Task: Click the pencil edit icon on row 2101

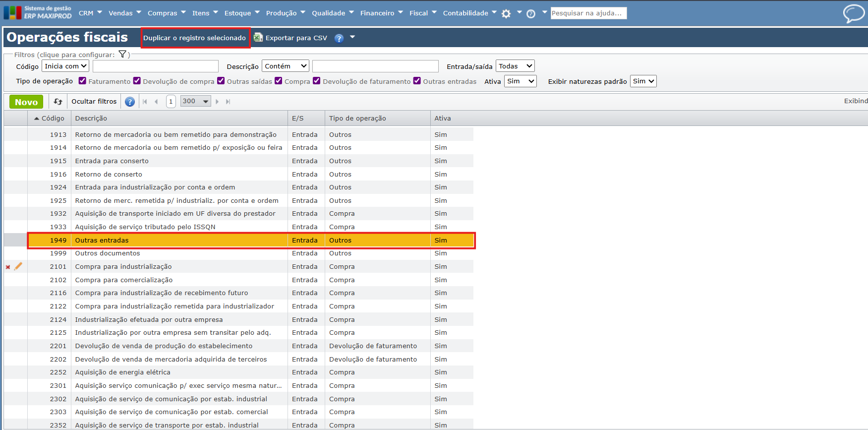Action: [18, 267]
